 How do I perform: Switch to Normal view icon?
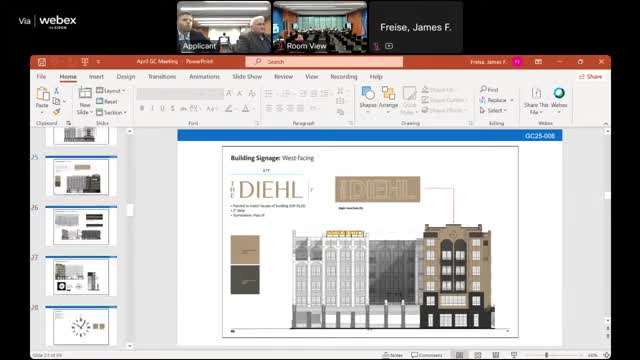click(460, 355)
